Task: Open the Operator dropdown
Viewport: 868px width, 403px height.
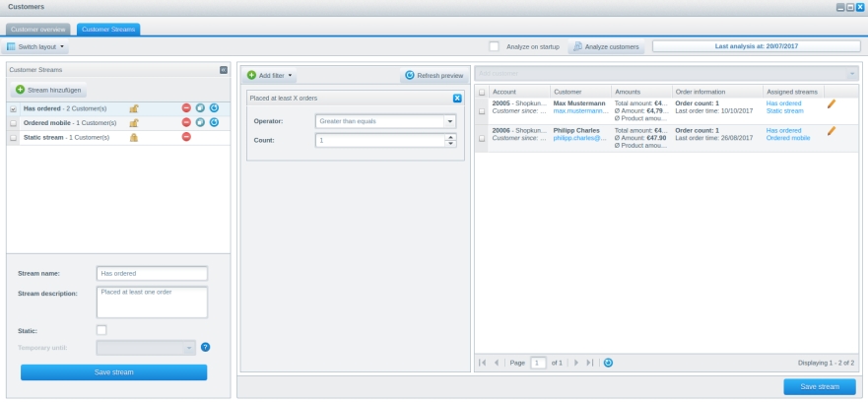Action: coord(450,121)
